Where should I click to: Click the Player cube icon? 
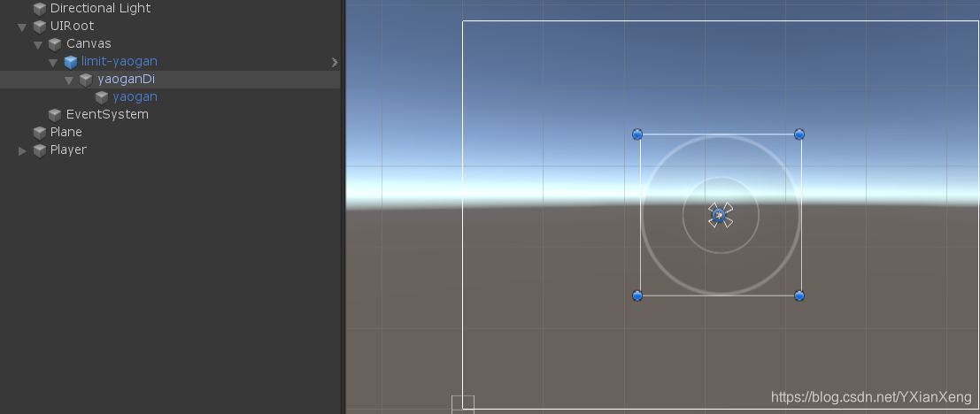tap(40, 149)
